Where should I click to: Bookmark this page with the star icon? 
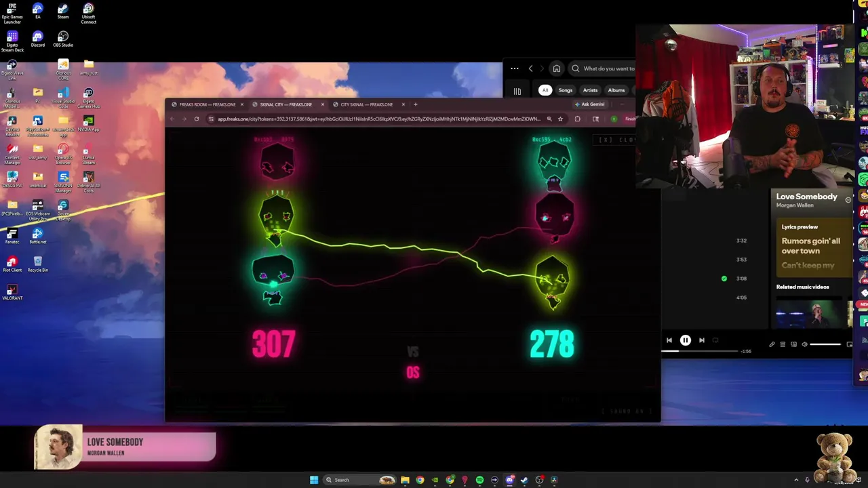(x=560, y=119)
